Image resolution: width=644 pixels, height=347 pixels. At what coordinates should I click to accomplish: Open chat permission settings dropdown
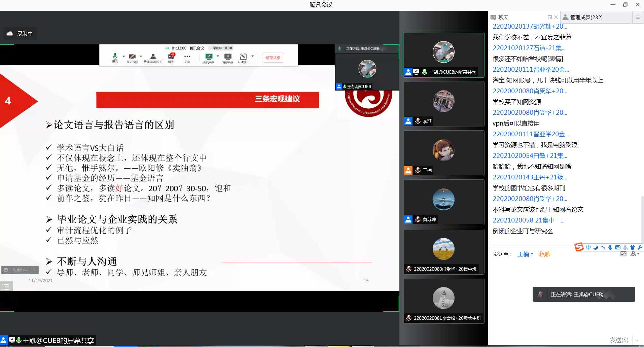635,254
